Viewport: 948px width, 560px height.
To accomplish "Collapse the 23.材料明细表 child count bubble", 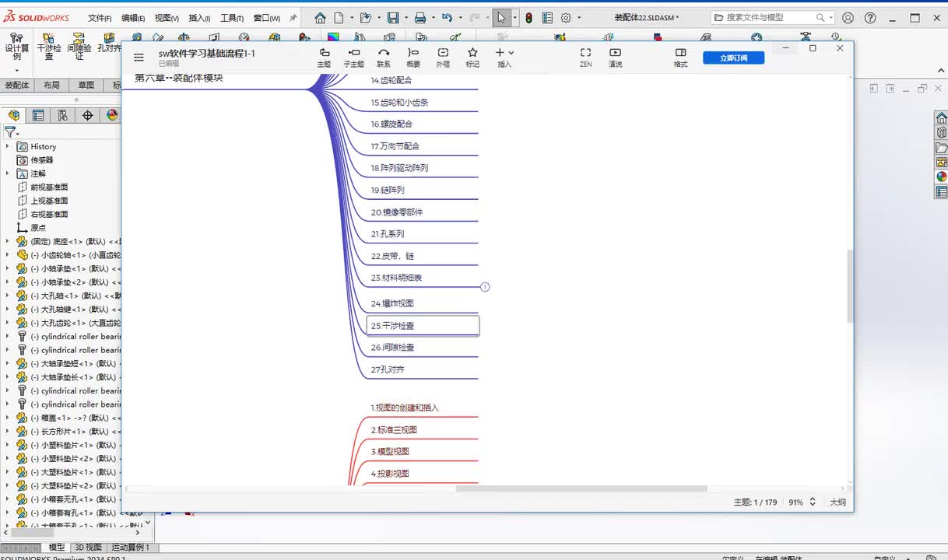I will click(x=485, y=287).
